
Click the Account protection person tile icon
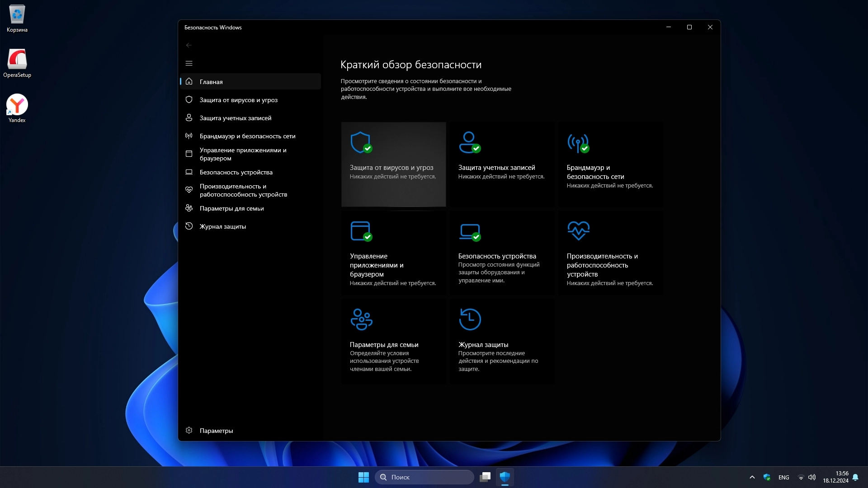tap(469, 142)
